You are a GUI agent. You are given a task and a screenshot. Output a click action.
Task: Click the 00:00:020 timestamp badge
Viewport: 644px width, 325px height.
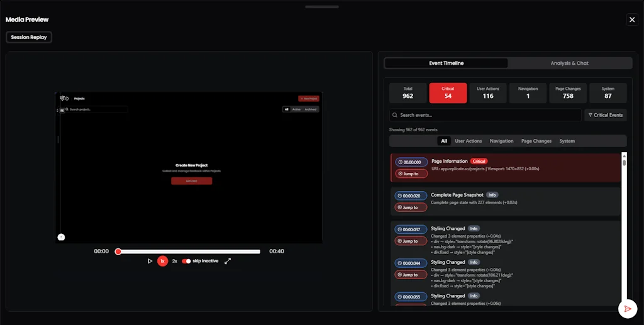(411, 196)
